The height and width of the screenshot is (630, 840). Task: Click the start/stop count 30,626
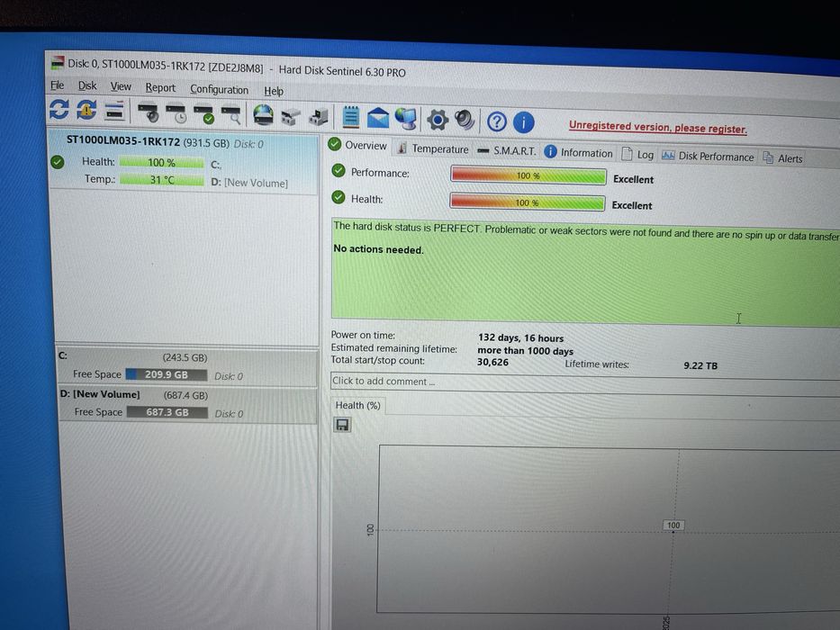coord(492,362)
